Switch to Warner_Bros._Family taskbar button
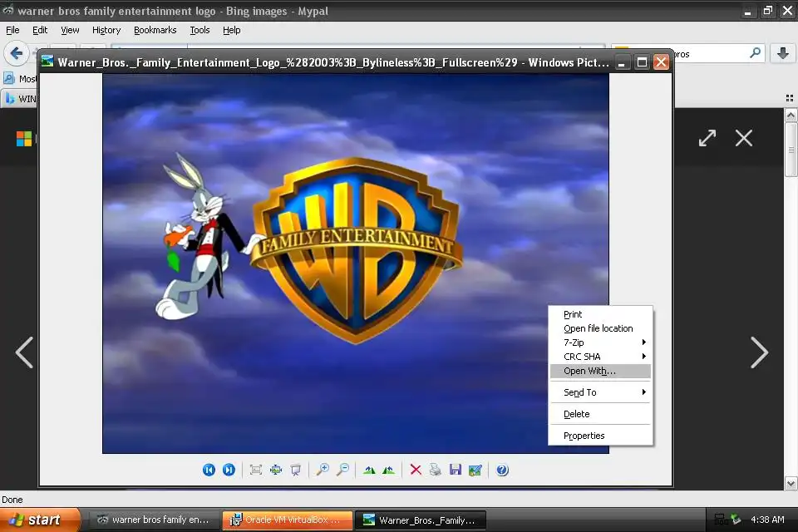The image size is (798, 532). [x=420, y=520]
